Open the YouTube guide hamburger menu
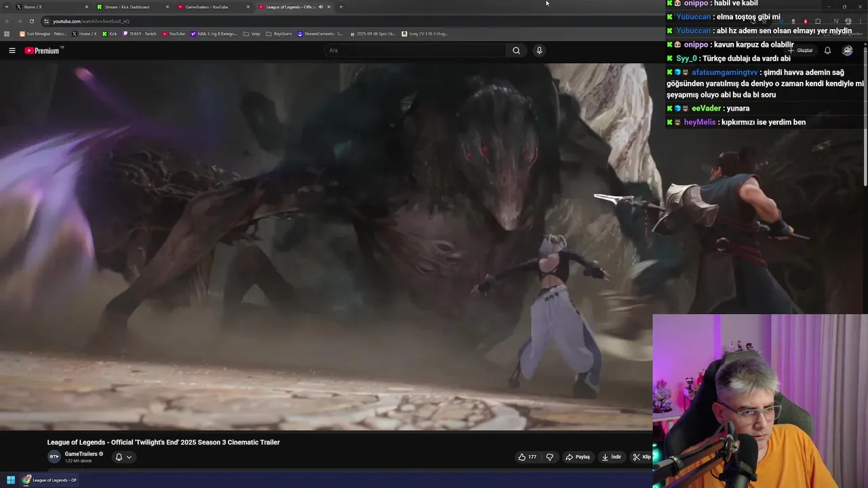The image size is (868, 488). (x=12, y=50)
